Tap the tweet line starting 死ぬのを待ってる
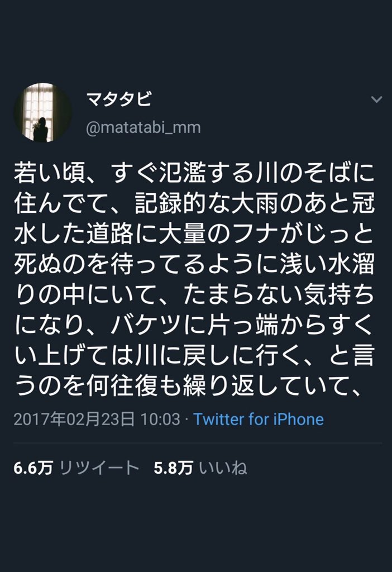This screenshot has width=392, height=572. 194,264
